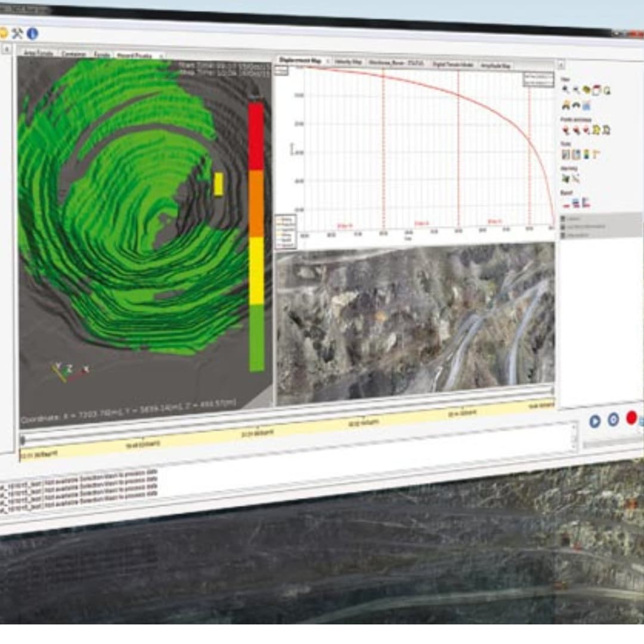Click the red line icon in bottom tool group
This screenshot has height=644, width=644.
pos(566,203)
